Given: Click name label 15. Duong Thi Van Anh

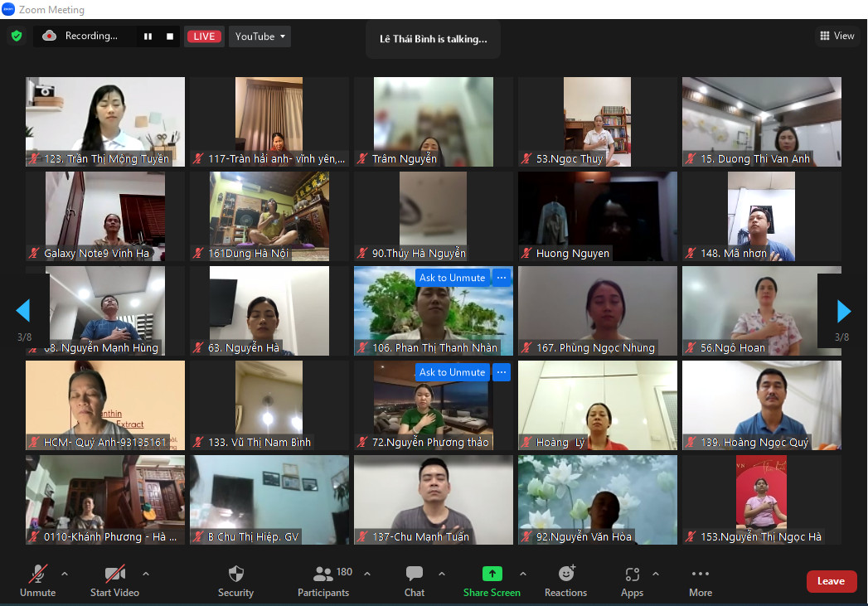Looking at the screenshot, I should coord(755,159).
